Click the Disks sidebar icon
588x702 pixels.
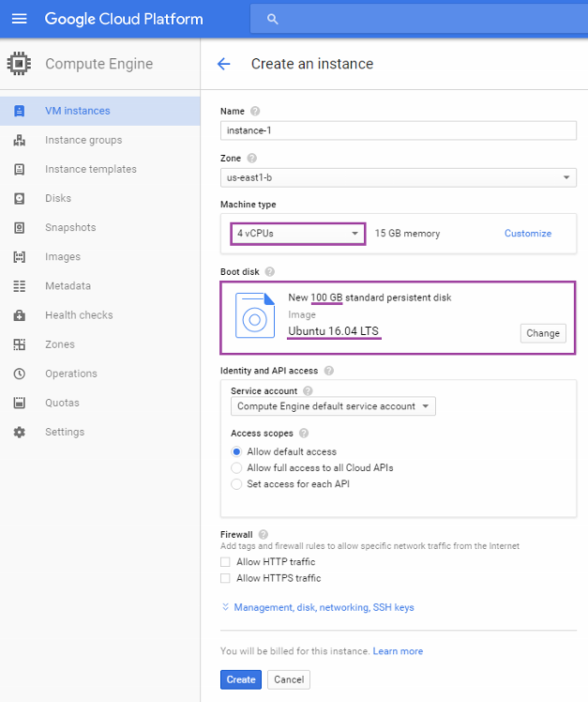click(x=20, y=198)
